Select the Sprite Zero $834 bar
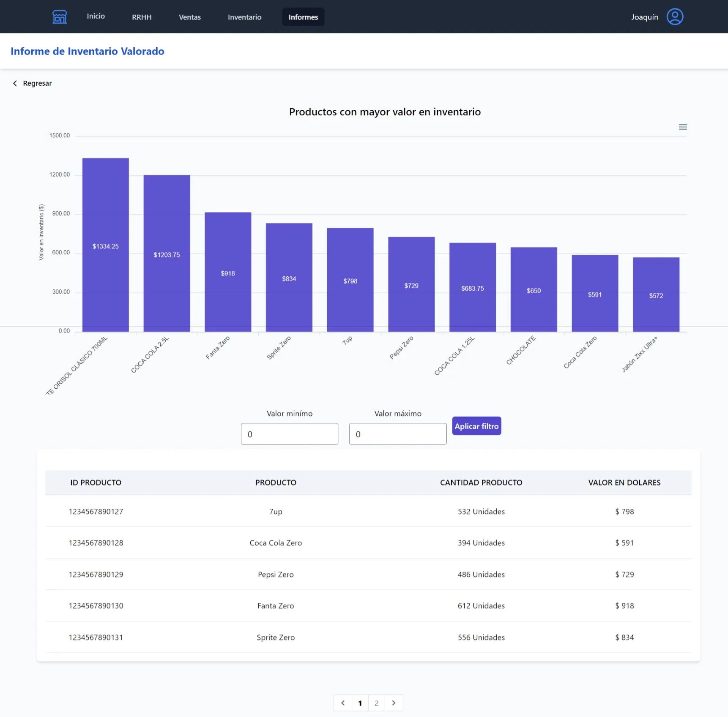Image resolution: width=728 pixels, height=717 pixels. (289, 277)
